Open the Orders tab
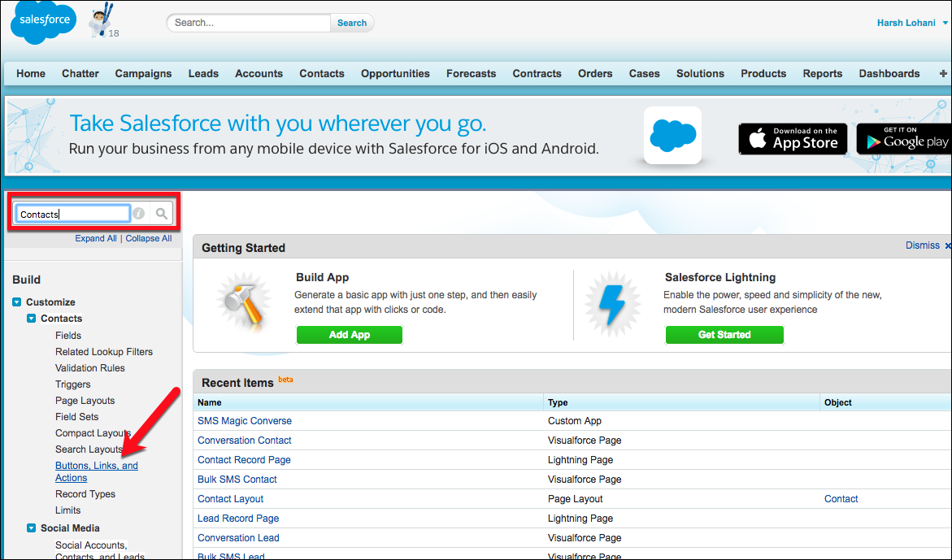The height and width of the screenshot is (560, 952). (595, 73)
